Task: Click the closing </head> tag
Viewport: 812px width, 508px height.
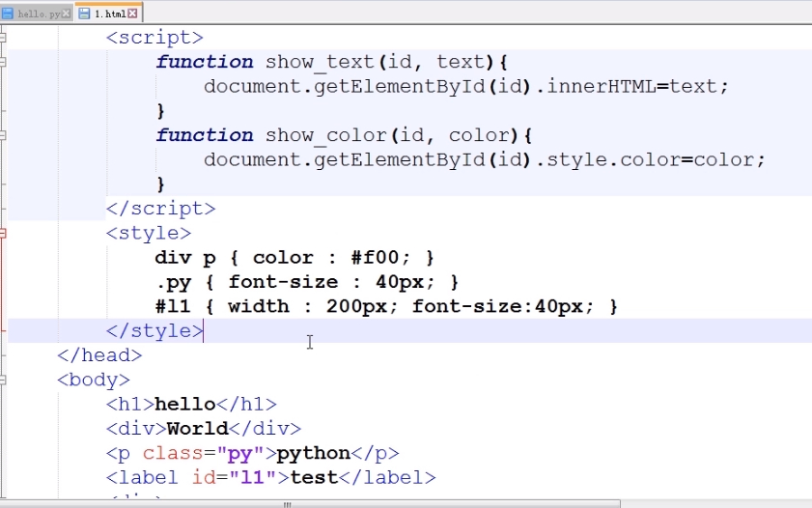Action: [99, 355]
